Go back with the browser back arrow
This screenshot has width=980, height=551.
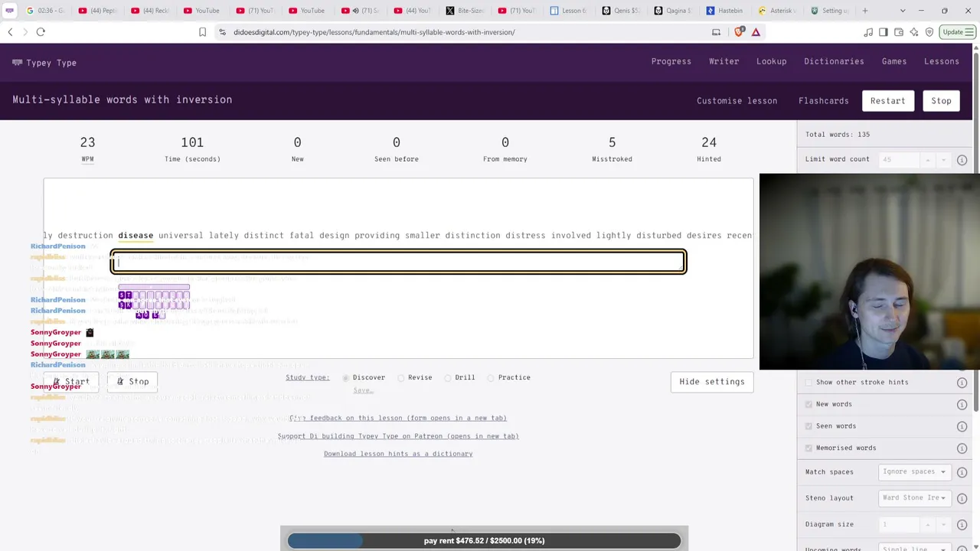[10, 32]
